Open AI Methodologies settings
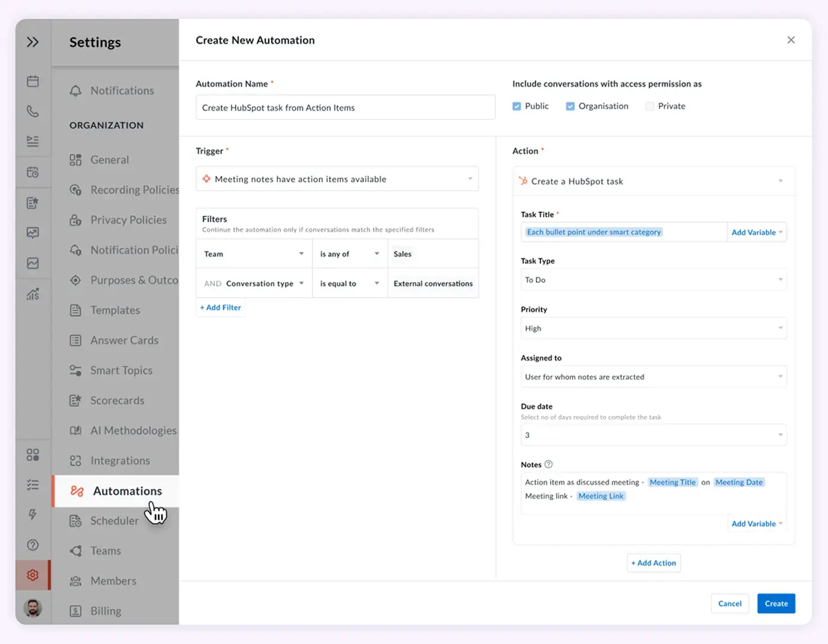This screenshot has height=644, width=828. click(x=124, y=431)
